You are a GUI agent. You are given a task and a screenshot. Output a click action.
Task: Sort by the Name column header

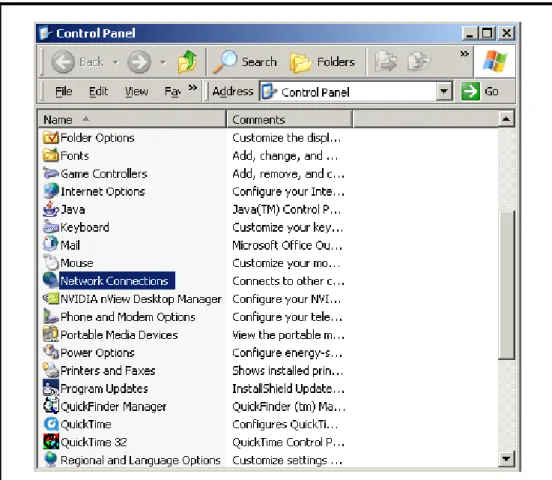click(x=132, y=119)
